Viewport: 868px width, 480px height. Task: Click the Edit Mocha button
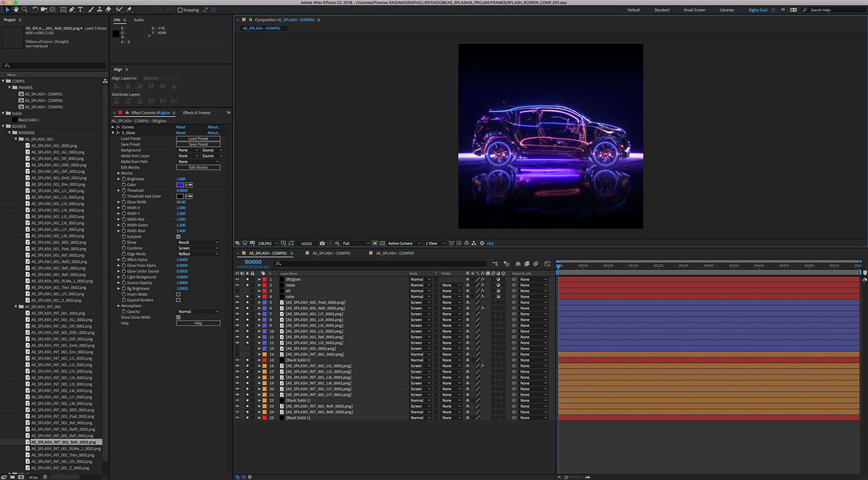pos(198,167)
